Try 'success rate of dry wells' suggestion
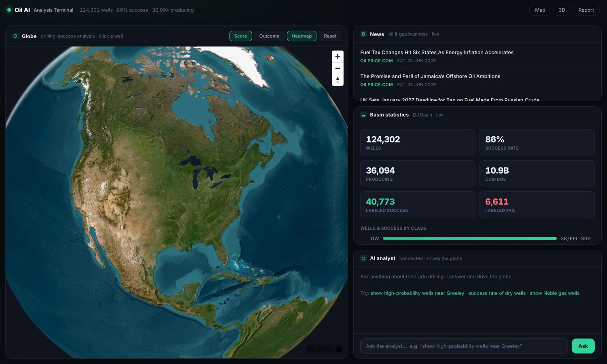The width and height of the screenshot is (607, 364). (497, 293)
